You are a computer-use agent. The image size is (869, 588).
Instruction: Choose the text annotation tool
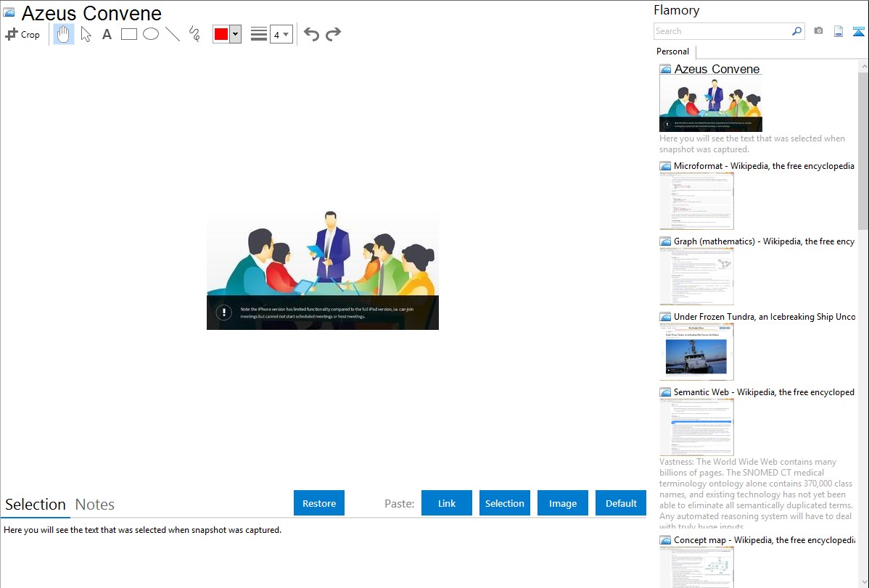(x=107, y=34)
